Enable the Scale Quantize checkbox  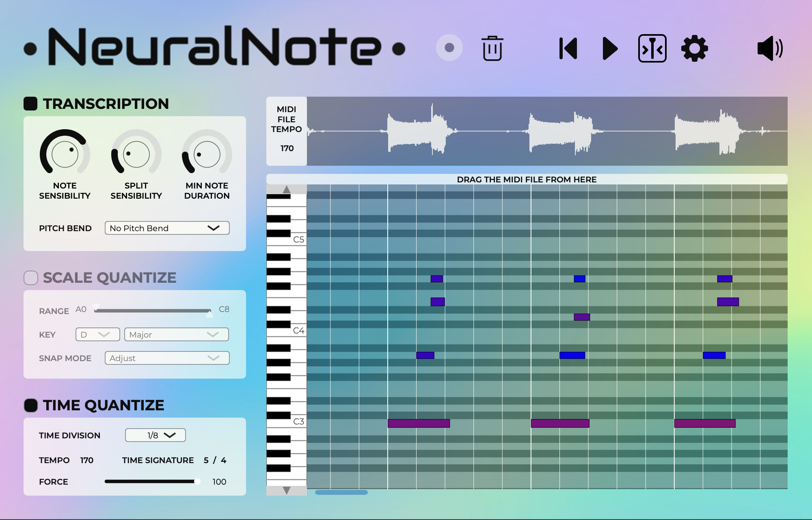31,278
